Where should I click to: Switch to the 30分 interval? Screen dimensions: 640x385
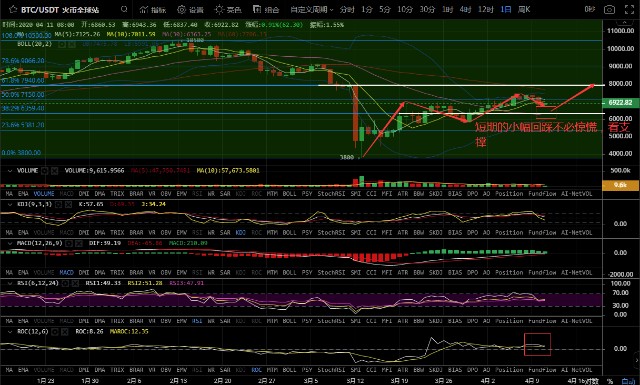[x=427, y=9]
